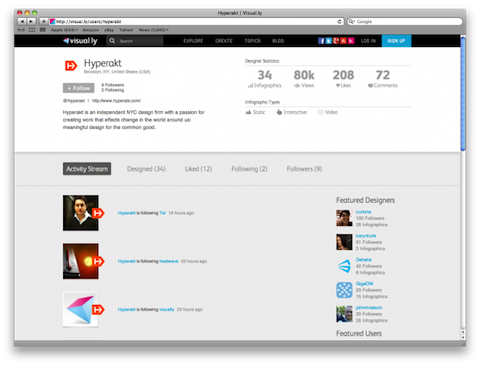
Task: Click the man portrait activity thumbnail
Action: [x=81, y=213]
